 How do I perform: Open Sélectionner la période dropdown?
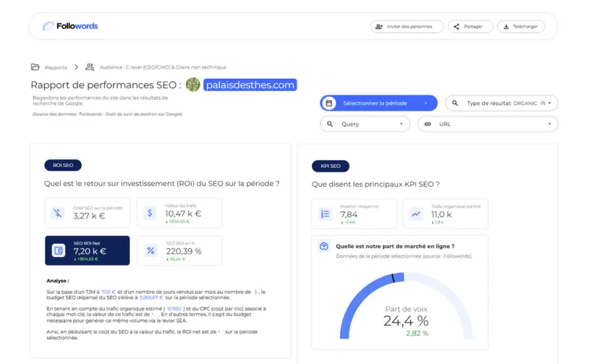tap(379, 103)
